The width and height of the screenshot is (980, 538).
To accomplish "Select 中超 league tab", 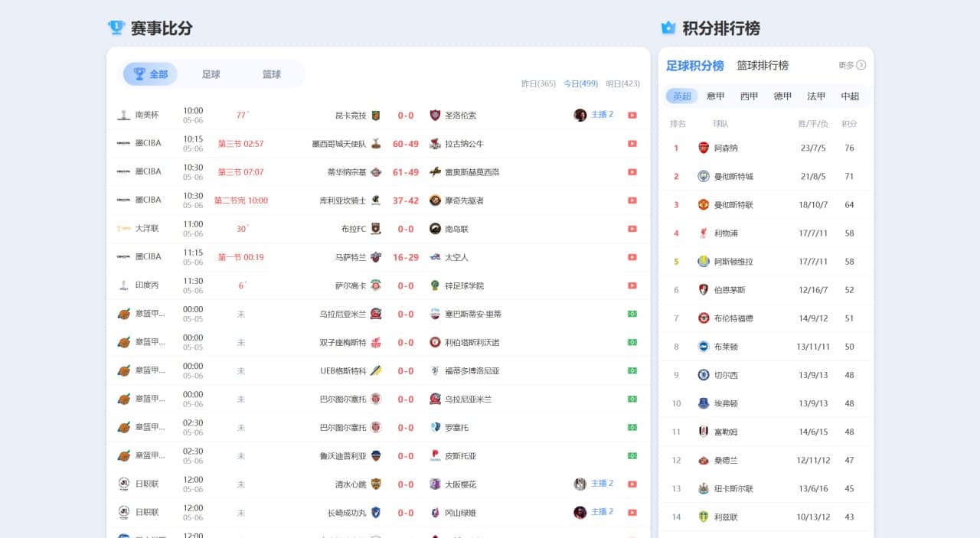I will [x=850, y=96].
